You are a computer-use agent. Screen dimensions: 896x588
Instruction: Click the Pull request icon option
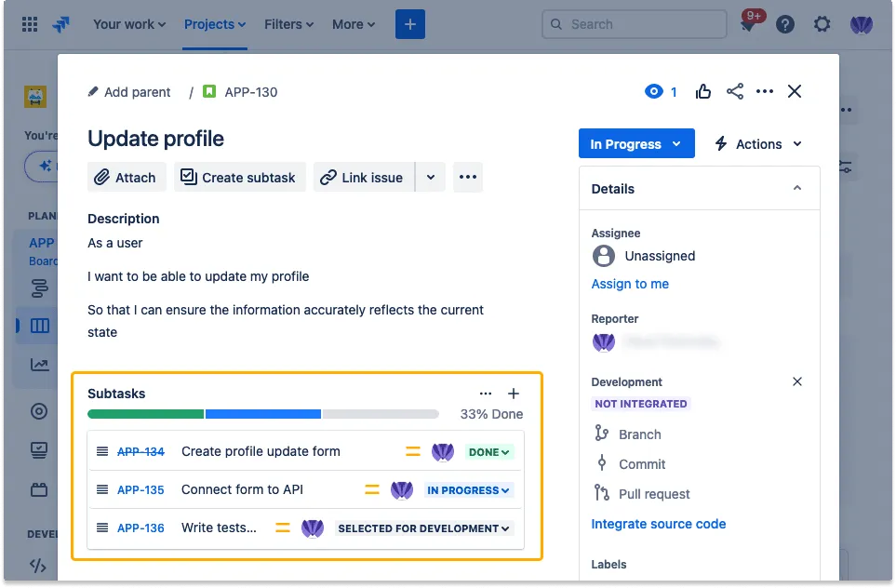(602, 493)
